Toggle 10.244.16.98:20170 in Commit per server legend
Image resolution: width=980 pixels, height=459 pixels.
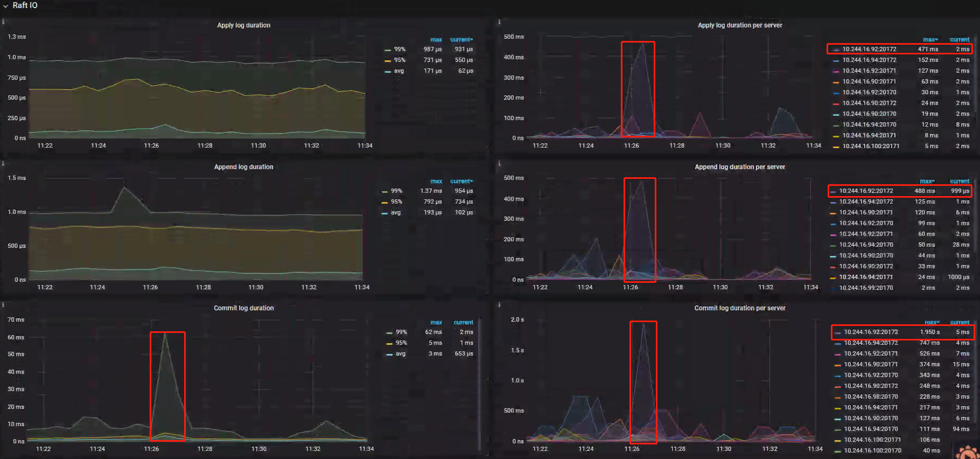click(x=871, y=397)
